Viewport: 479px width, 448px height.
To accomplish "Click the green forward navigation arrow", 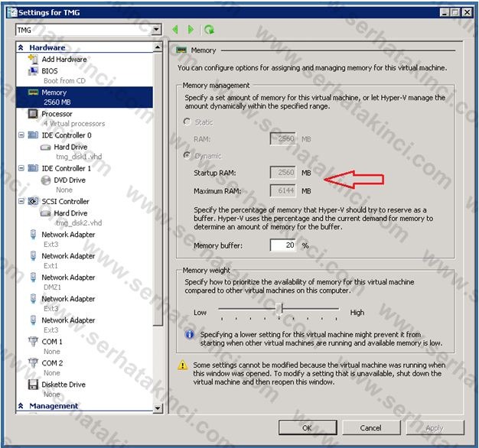I will 191,30.
